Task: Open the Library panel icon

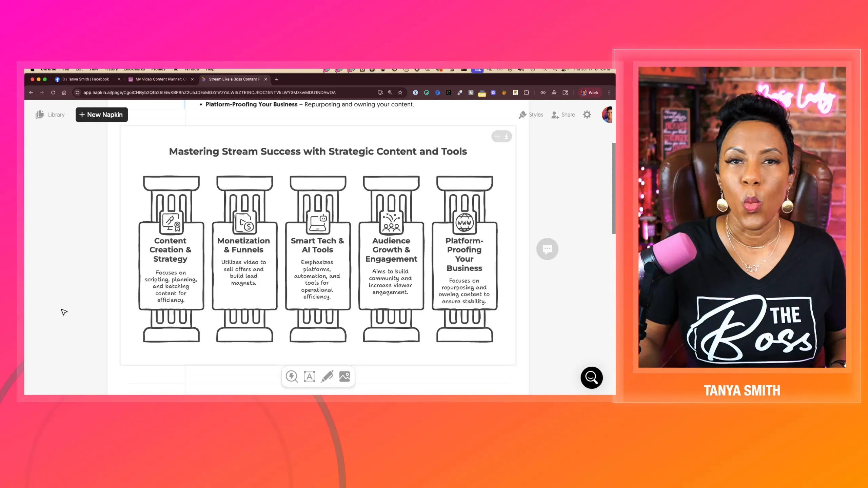Action: coord(40,115)
